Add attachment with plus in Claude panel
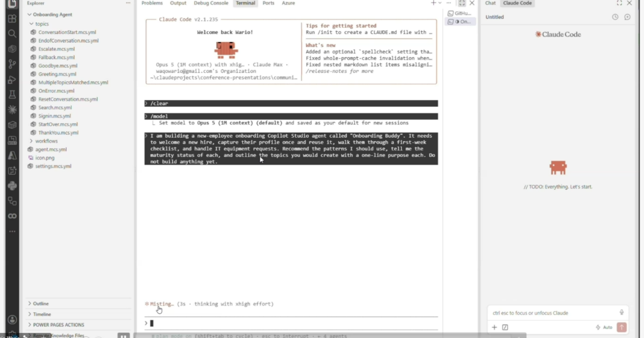Screen dimensions: 644x338 [494, 327]
